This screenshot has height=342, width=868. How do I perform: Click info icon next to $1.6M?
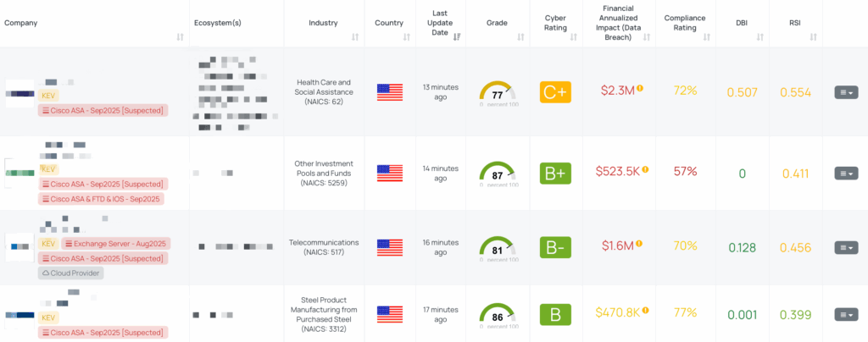(x=640, y=244)
